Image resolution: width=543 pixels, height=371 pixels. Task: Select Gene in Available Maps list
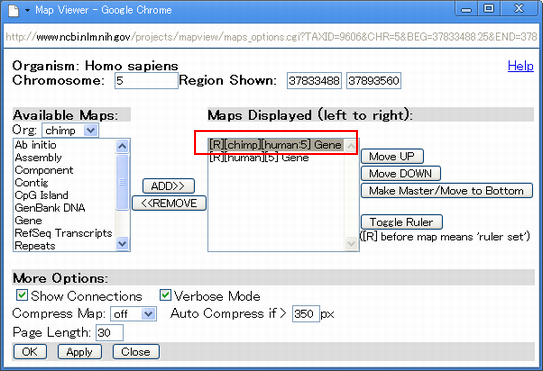pos(65,220)
